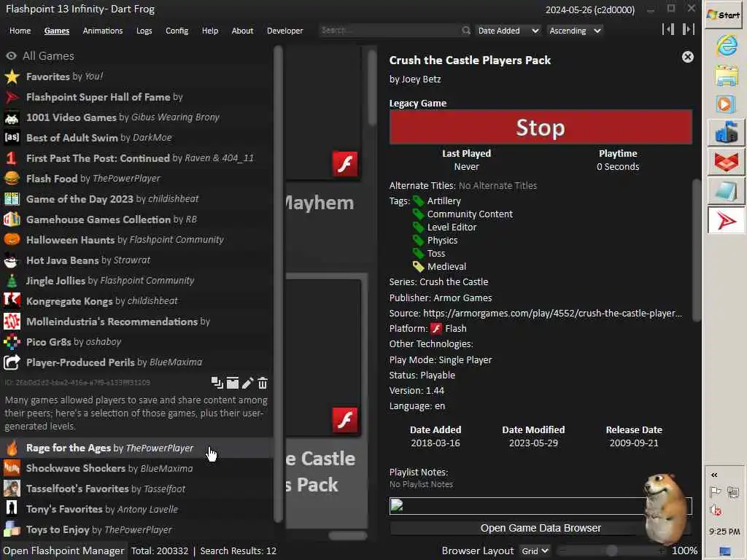Viewport: 747px width, 560px height.
Task: Click the edit playlist pencil icon
Action: tap(247, 382)
